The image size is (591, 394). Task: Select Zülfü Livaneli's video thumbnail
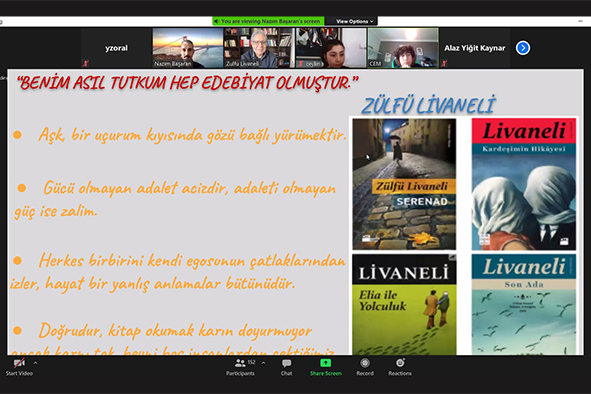pos(259,48)
